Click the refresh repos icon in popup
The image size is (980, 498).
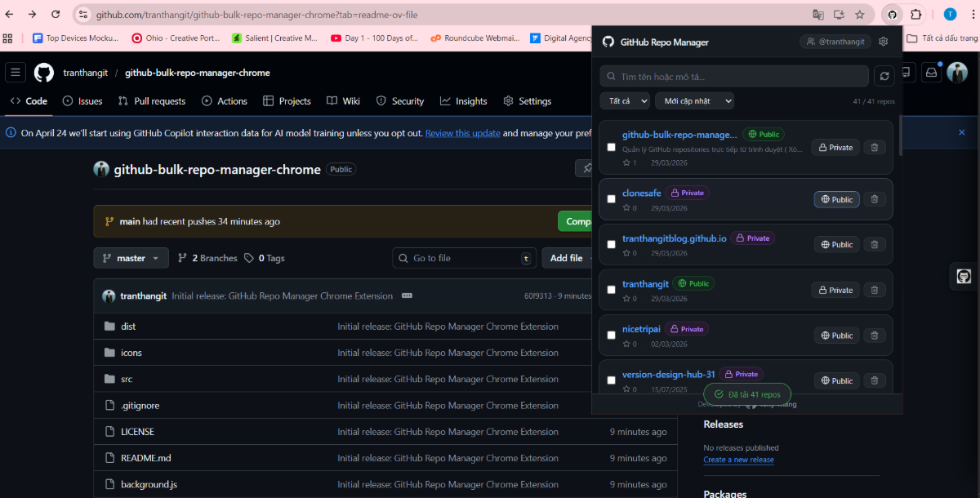point(884,76)
